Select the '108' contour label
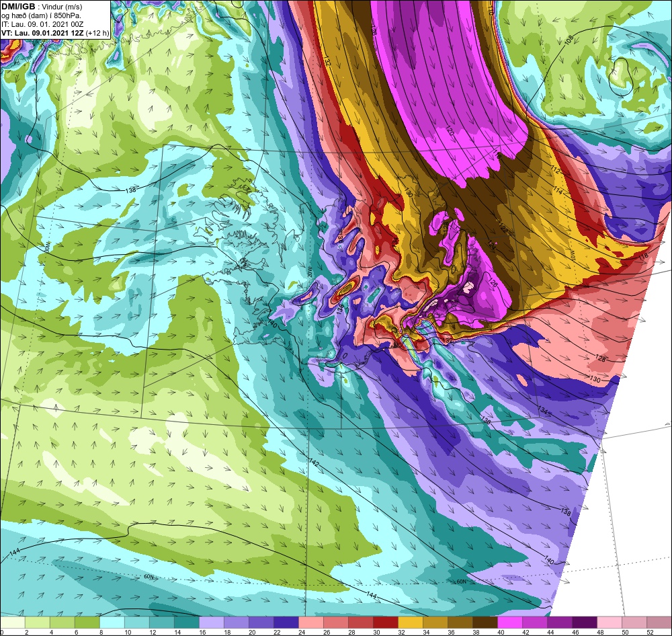The image size is (672, 636). pos(569,40)
